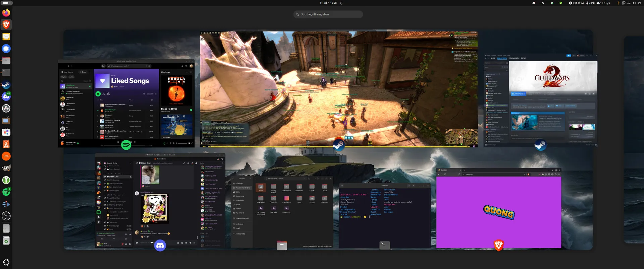The width and height of the screenshot is (644, 269).
Task: Click minimap in the Guild Wars game window
Action: 461,137
